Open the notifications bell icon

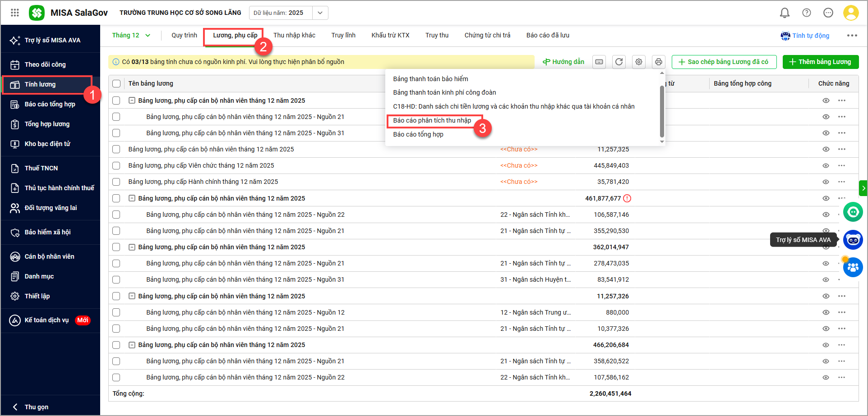(x=785, y=13)
